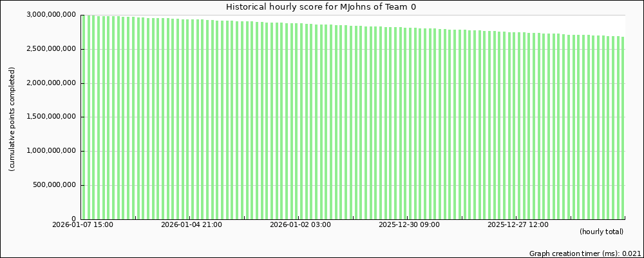The height and width of the screenshot is (258, 644).
Task: Click the 2025-12-30 09:00 time label
Action: click(x=409, y=225)
